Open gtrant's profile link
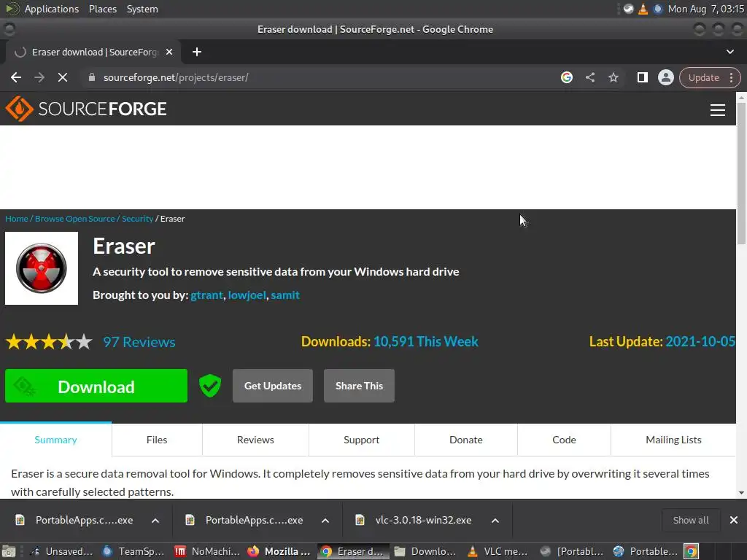Viewport: 747px width, 560px height. pos(206,295)
